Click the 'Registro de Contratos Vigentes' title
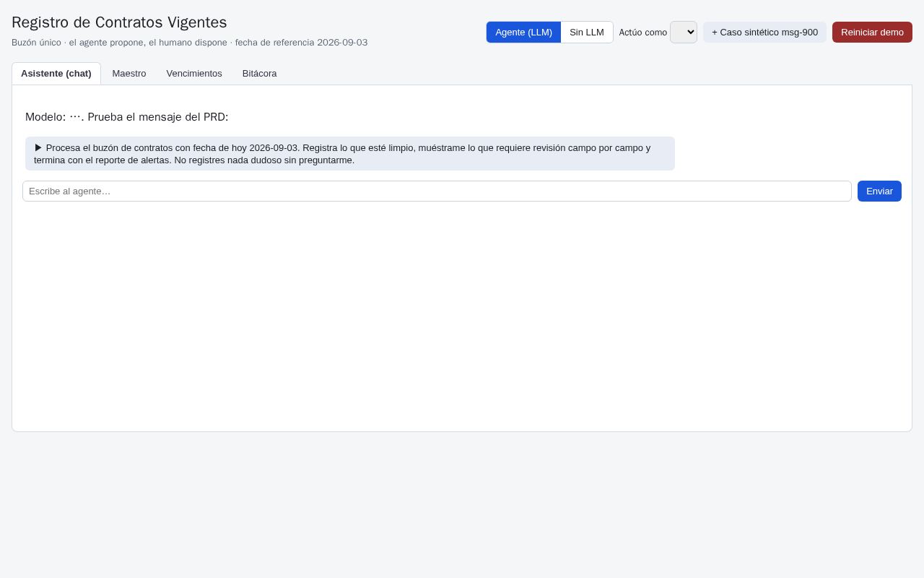 (119, 22)
